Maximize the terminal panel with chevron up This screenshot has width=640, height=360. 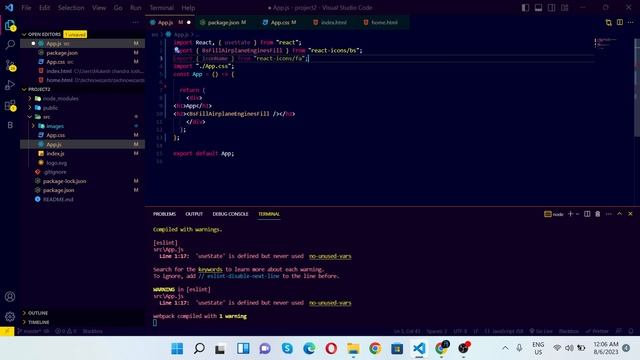click(619, 214)
